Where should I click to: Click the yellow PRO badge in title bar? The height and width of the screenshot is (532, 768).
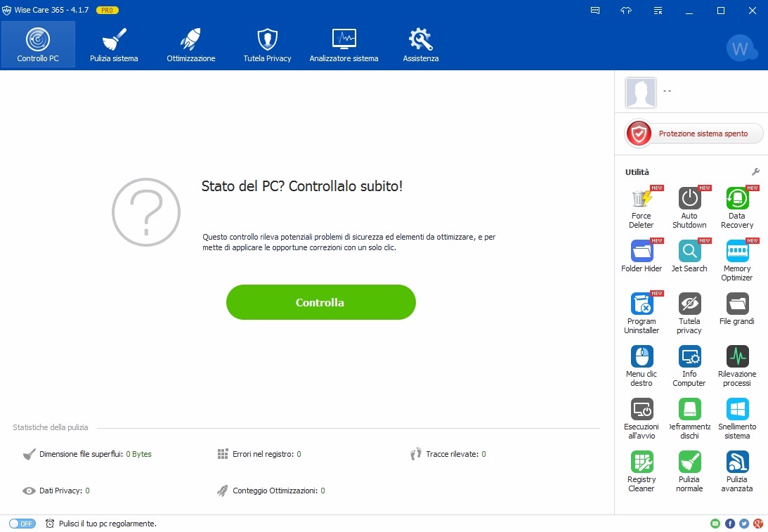pyautogui.click(x=108, y=11)
